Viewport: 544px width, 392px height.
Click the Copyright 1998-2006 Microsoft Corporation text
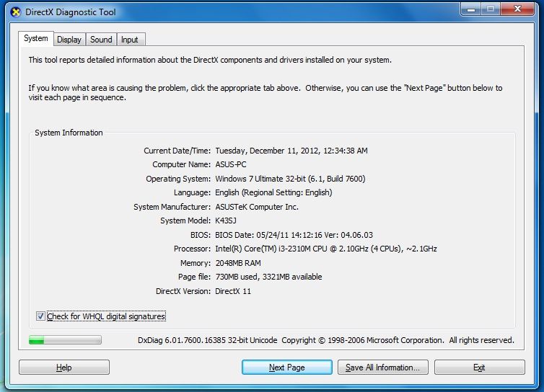[363, 340]
